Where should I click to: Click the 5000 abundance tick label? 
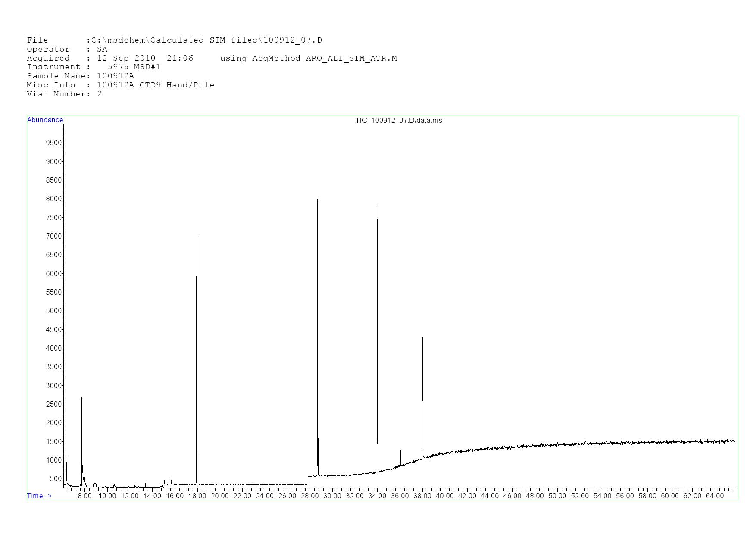[54, 311]
